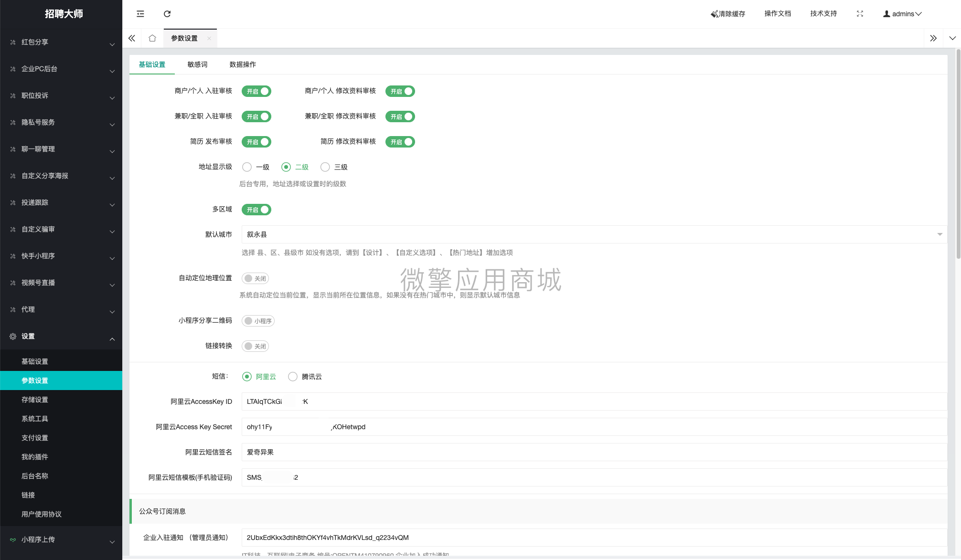
Task: Click the home tab icon
Action: click(152, 38)
